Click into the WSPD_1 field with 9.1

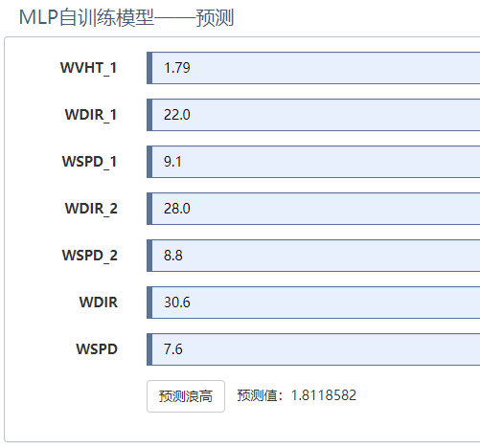click(x=313, y=162)
